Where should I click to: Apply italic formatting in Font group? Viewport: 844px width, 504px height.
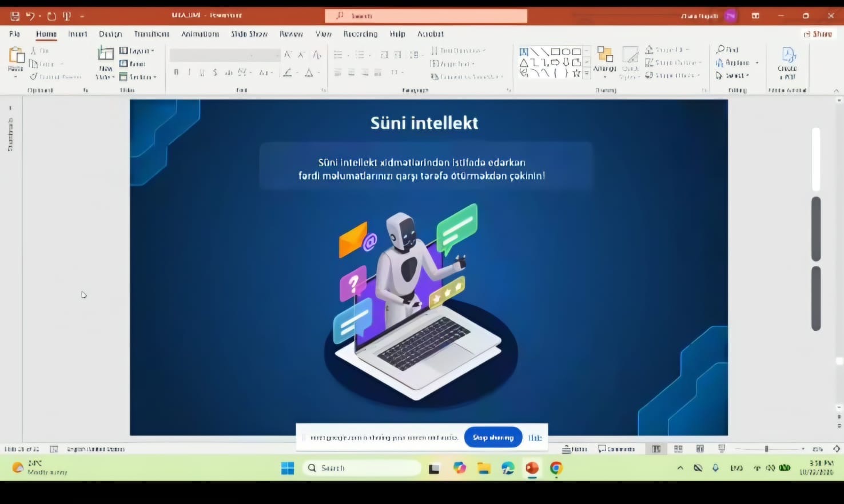(189, 73)
